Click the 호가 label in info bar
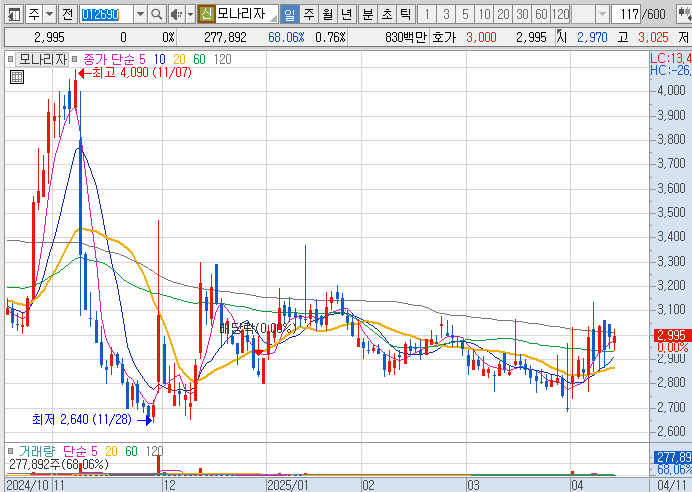The width and height of the screenshot is (692, 492). coord(444,38)
